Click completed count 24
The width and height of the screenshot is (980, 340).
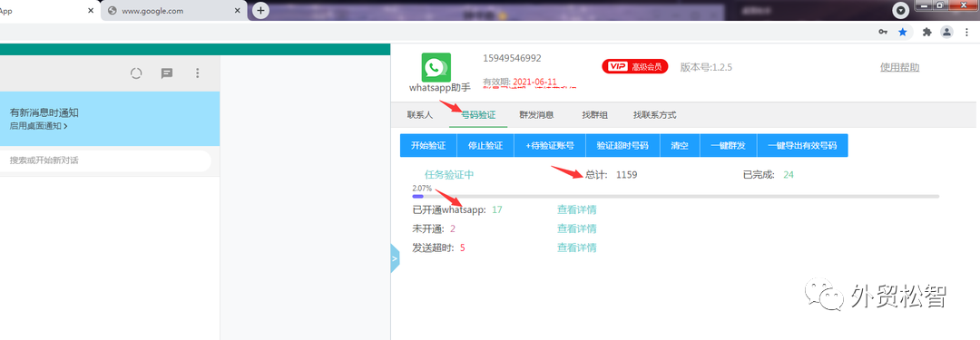click(789, 174)
